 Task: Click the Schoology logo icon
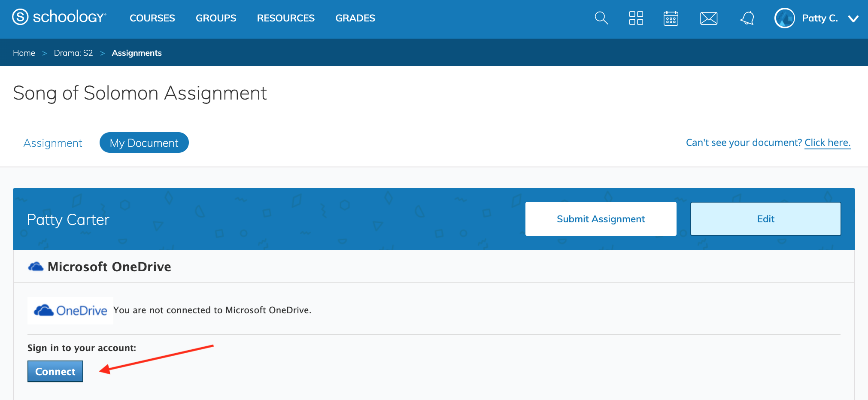pos(20,17)
